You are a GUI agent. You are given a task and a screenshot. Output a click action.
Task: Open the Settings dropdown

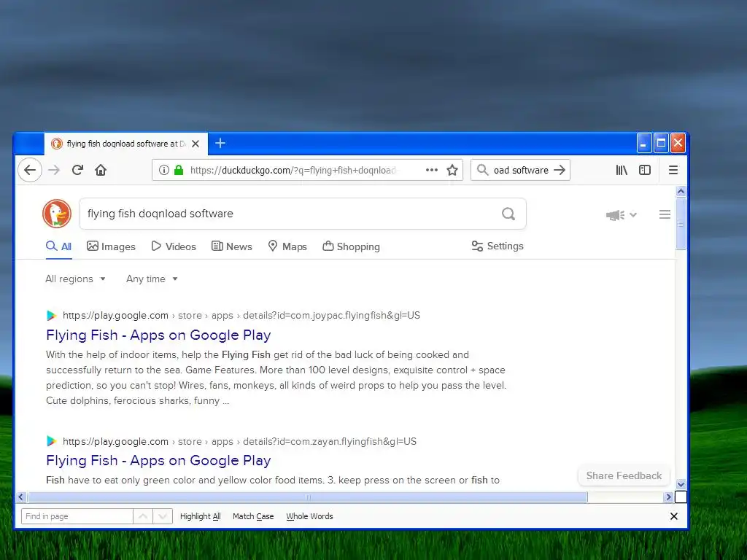498,246
